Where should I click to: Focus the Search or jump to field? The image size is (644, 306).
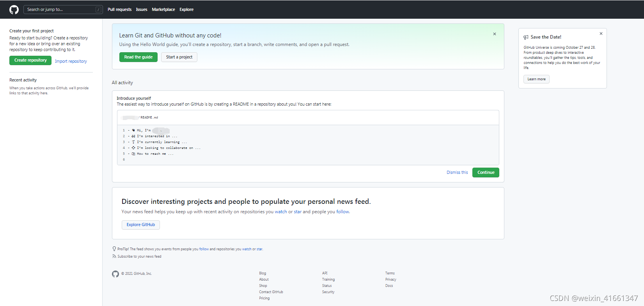click(63, 10)
